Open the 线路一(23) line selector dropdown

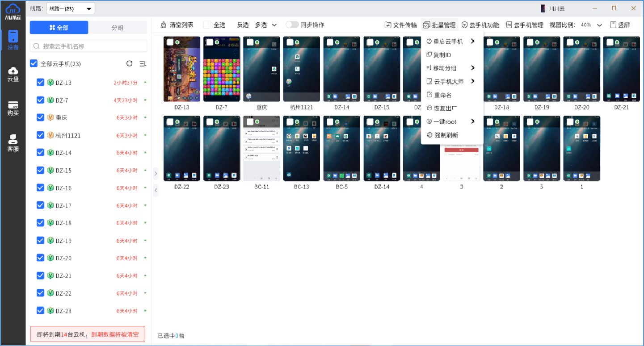(x=70, y=8)
